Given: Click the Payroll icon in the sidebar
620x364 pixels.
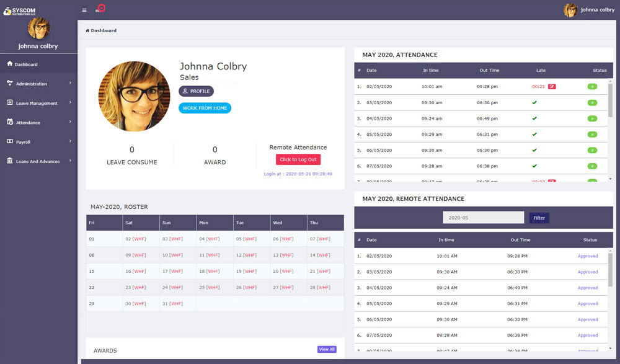Looking at the screenshot, I should click(x=9, y=141).
